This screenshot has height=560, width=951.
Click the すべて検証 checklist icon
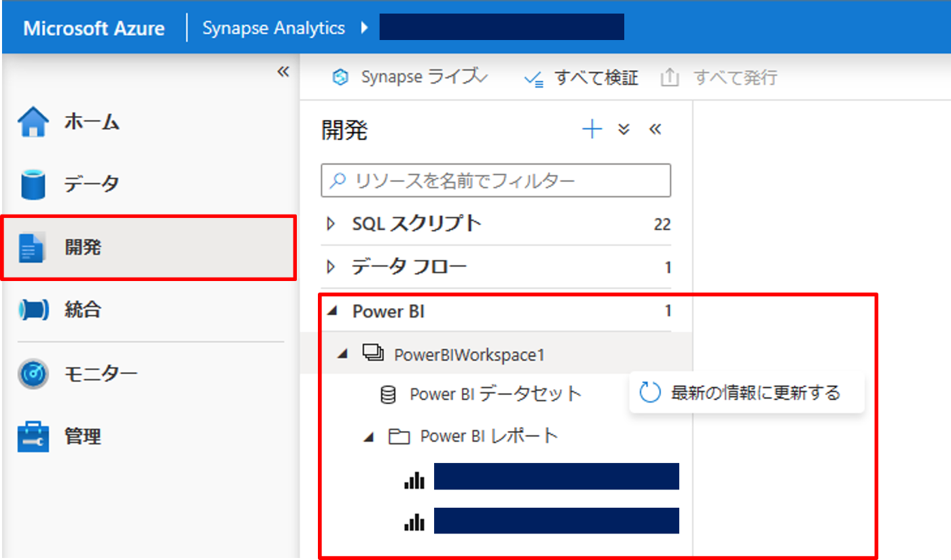click(x=534, y=79)
